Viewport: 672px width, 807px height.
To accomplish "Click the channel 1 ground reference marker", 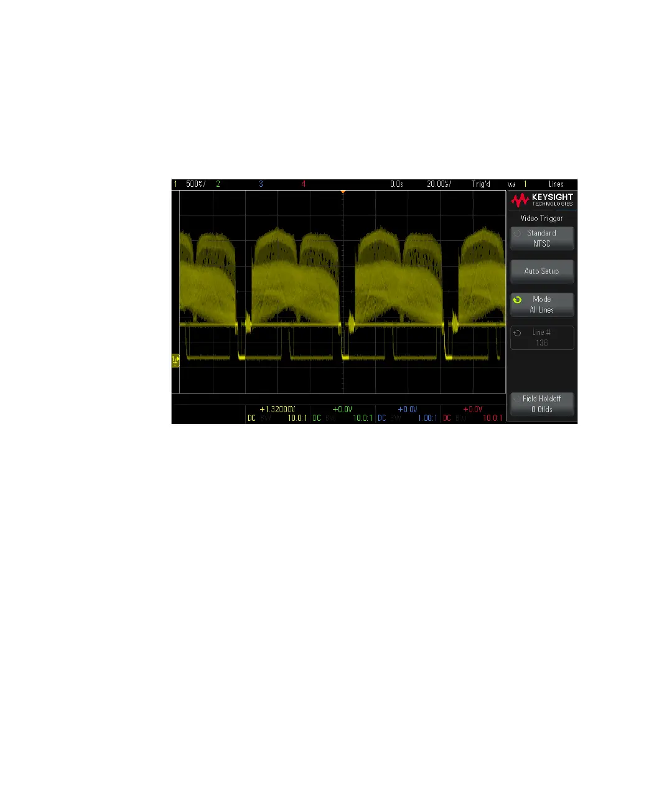I will point(175,361).
